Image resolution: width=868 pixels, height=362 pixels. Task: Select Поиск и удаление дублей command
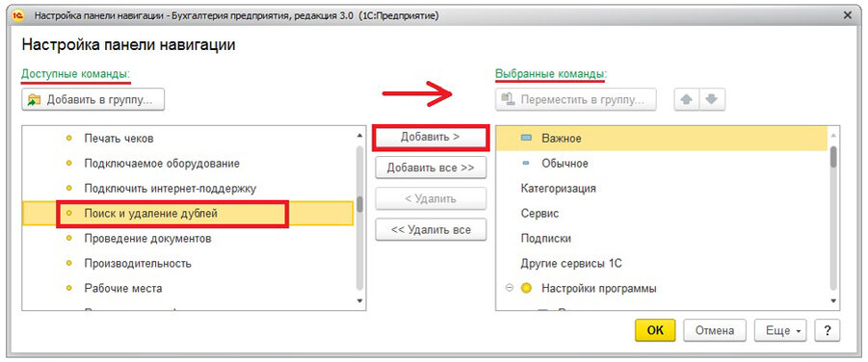188,213
